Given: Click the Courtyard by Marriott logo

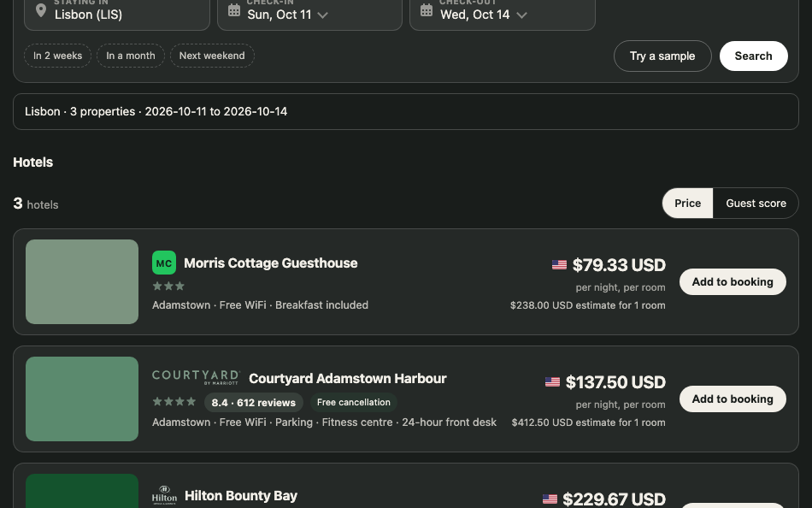Looking at the screenshot, I should (x=197, y=377).
